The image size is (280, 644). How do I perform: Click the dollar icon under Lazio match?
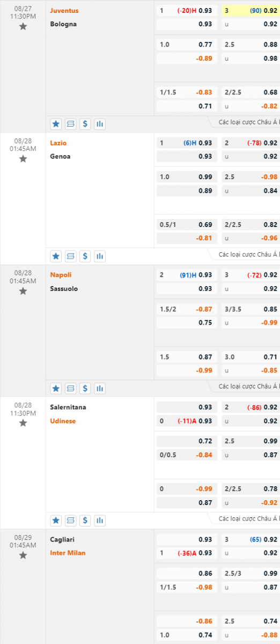[85, 256]
